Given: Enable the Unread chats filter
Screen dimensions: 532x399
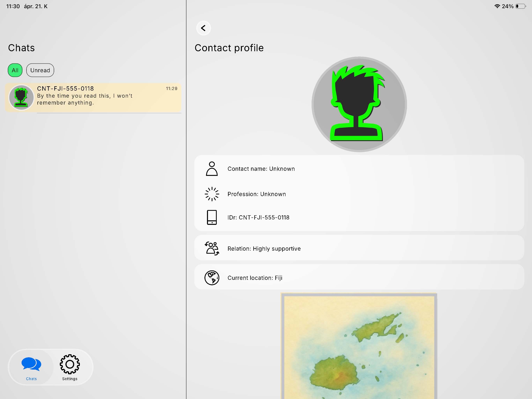Looking at the screenshot, I should (40, 70).
